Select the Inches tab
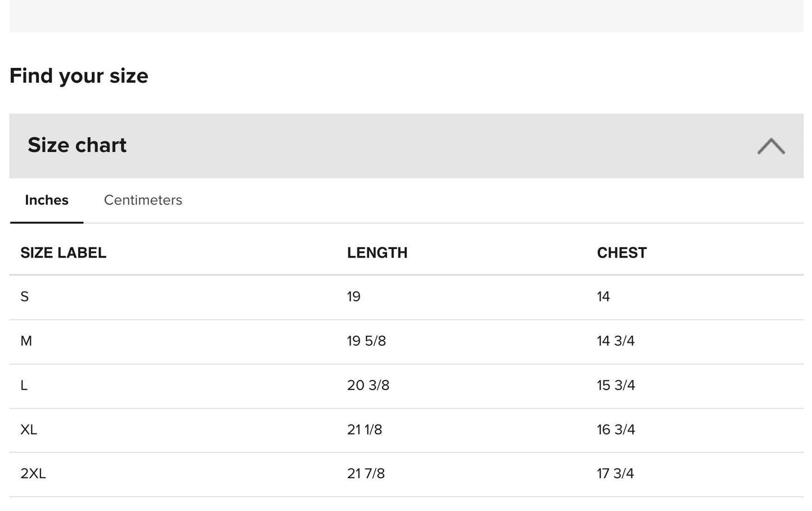This screenshot has width=812, height=511. pyautogui.click(x=47, y=200)
